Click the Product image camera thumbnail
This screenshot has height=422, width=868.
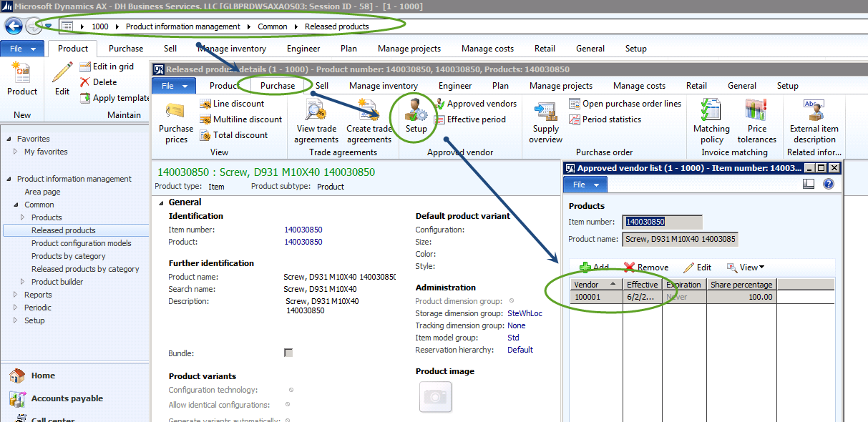point(435,397)
